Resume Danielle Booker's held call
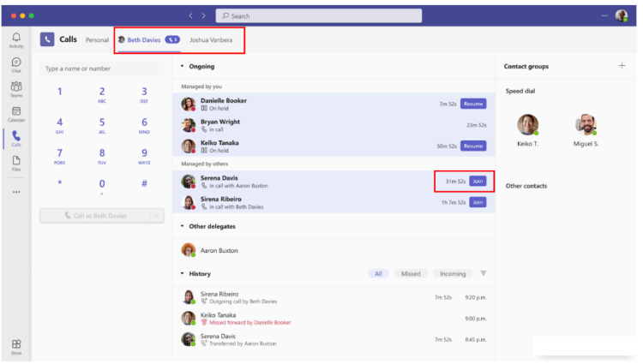This screenshot has width=643, height=364. pyautogui.click(x=473, y=104)
